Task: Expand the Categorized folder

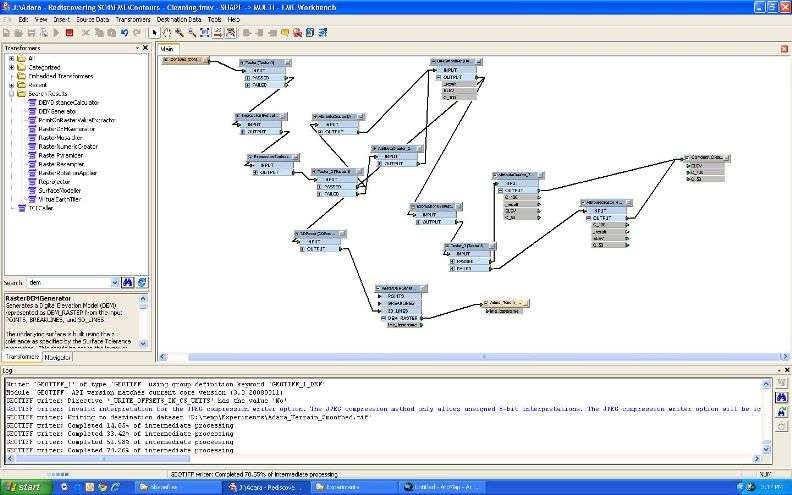Action: (12, 67)
